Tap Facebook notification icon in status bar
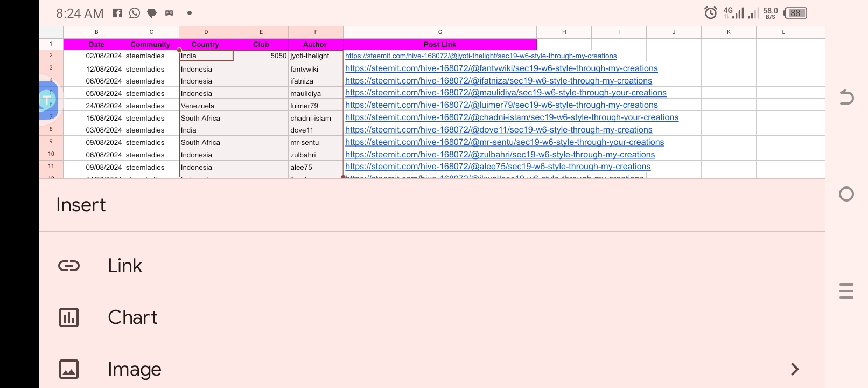868x388 pixels. [117, 13]
